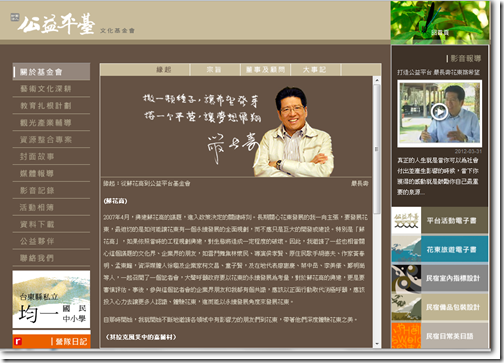Go to 資料下載 menu item
The image size is (504, 363).
pos(51,224)
